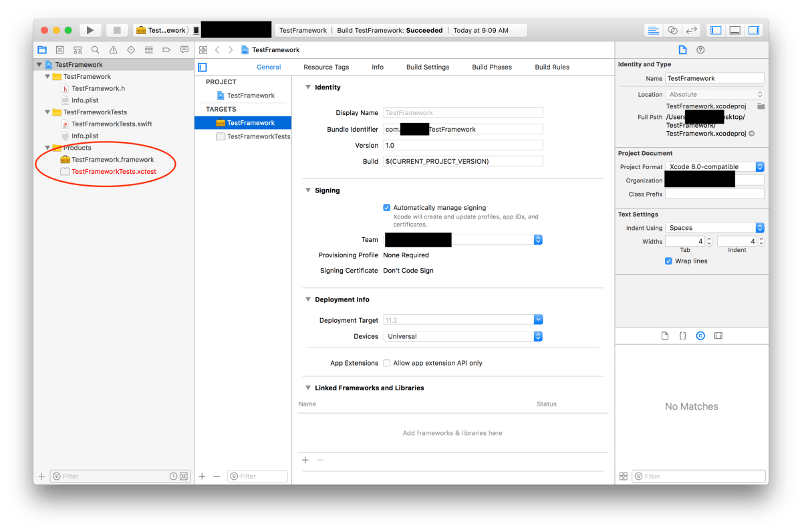Collapse the Signing section
Viewport: 802px width, 532px height.
307,190
